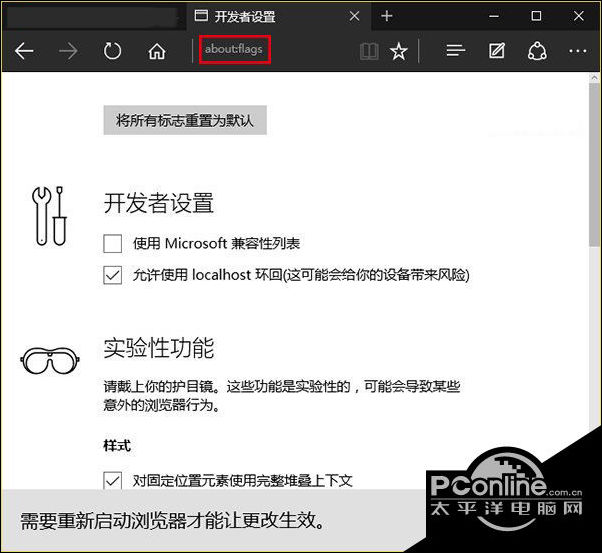Refresh the page
Image resolution: width=602 pixels, height=553 pixels.
click(112, 51)
